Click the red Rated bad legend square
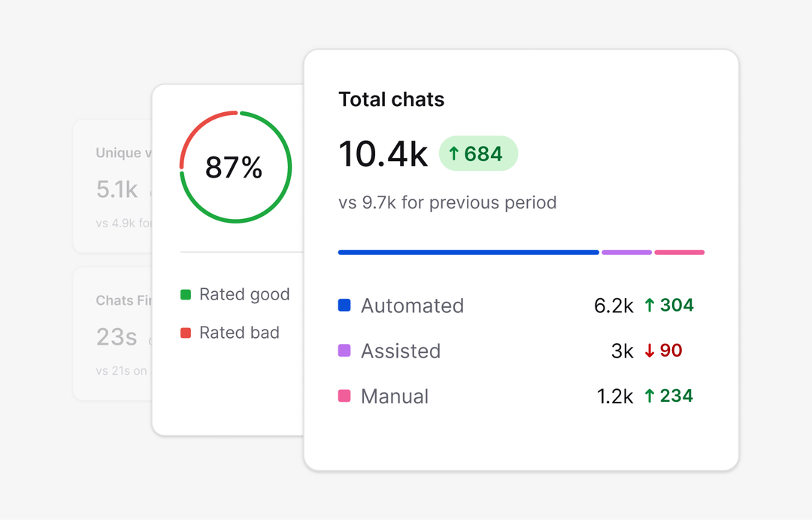 [184, 332]
